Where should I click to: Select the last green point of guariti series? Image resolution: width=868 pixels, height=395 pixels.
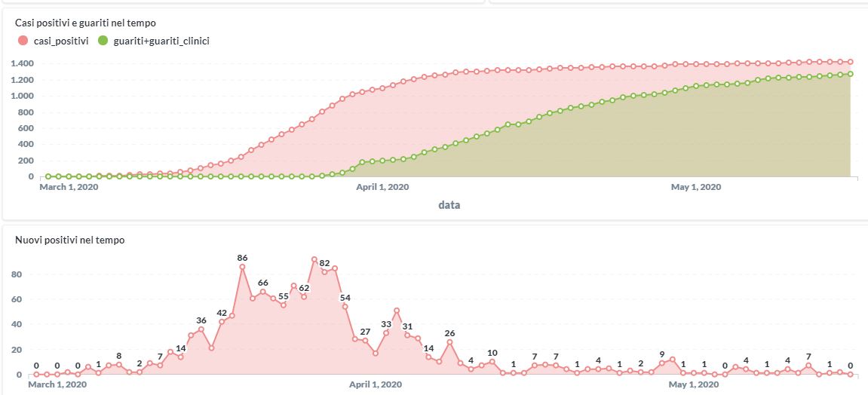click(850, 74)
